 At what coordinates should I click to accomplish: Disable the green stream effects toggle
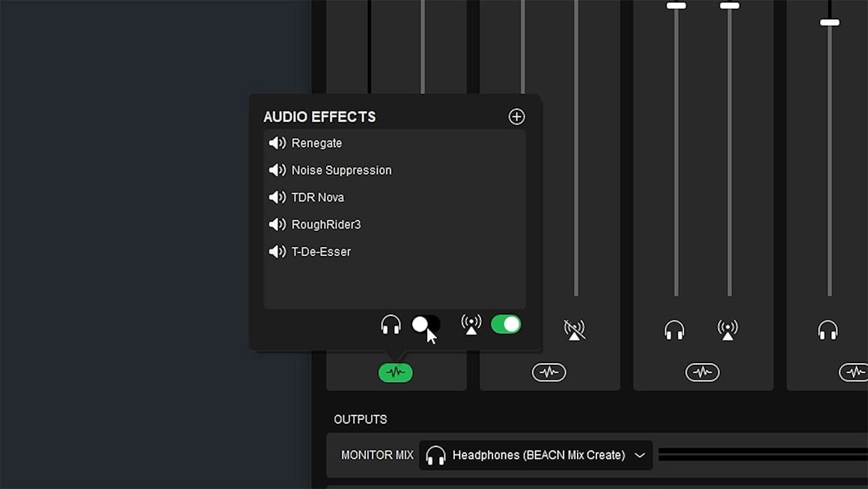[506, 324]
